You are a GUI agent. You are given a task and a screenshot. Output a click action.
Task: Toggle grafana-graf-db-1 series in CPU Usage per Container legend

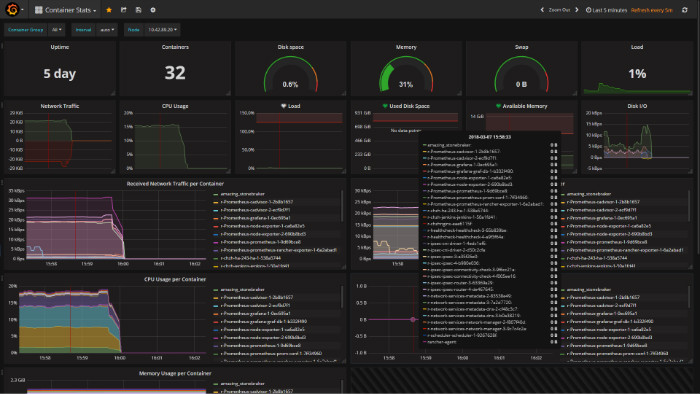coord(263,321)
